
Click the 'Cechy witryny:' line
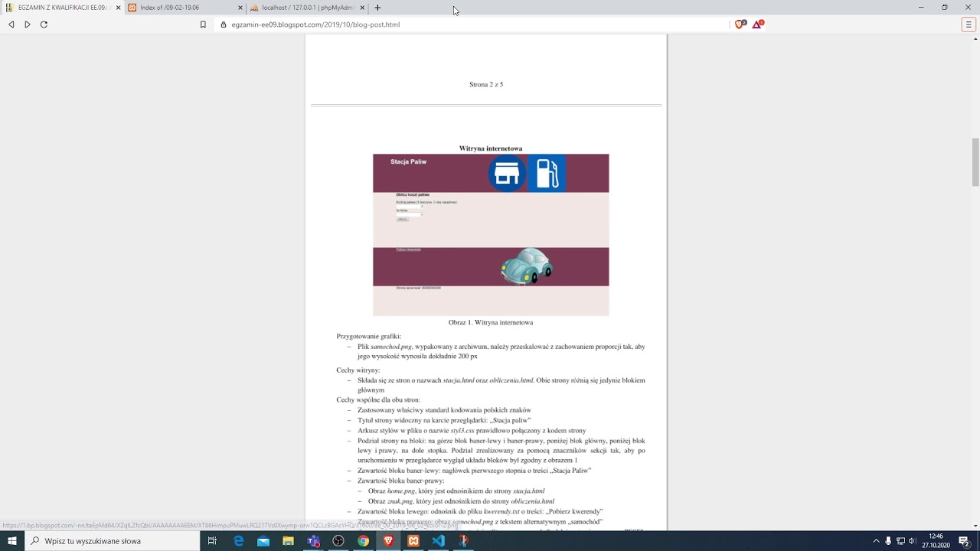click(x=358, y=370)
